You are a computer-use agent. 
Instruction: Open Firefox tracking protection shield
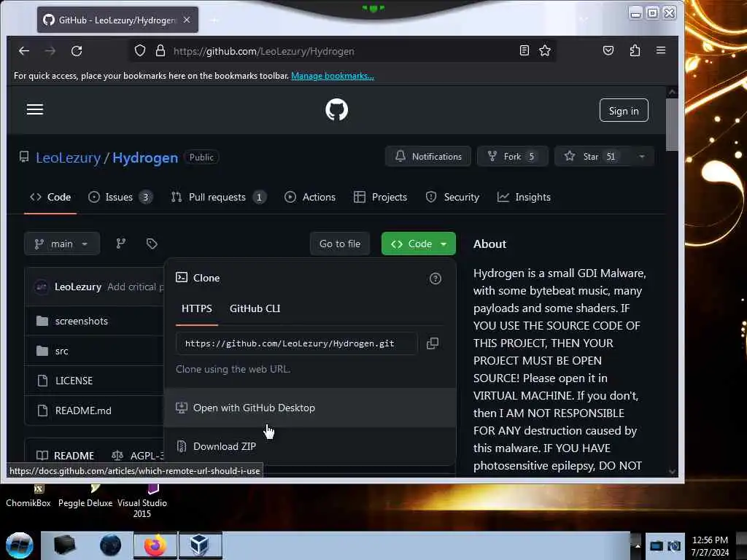[x=139, y=51]
